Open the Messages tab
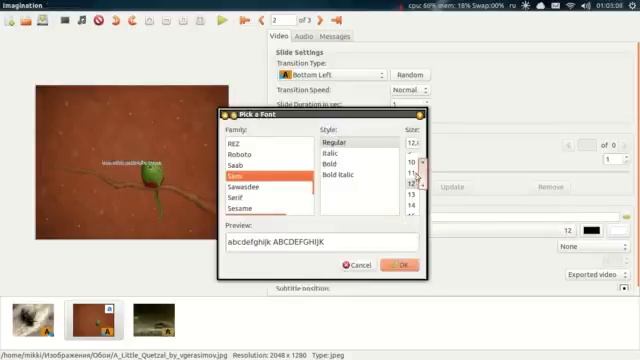Viewport: 640px width, 360px height. click(335, 37)
